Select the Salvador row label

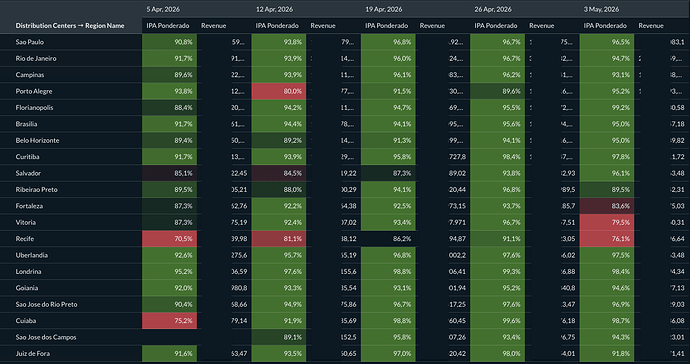(x=28, y=173)
